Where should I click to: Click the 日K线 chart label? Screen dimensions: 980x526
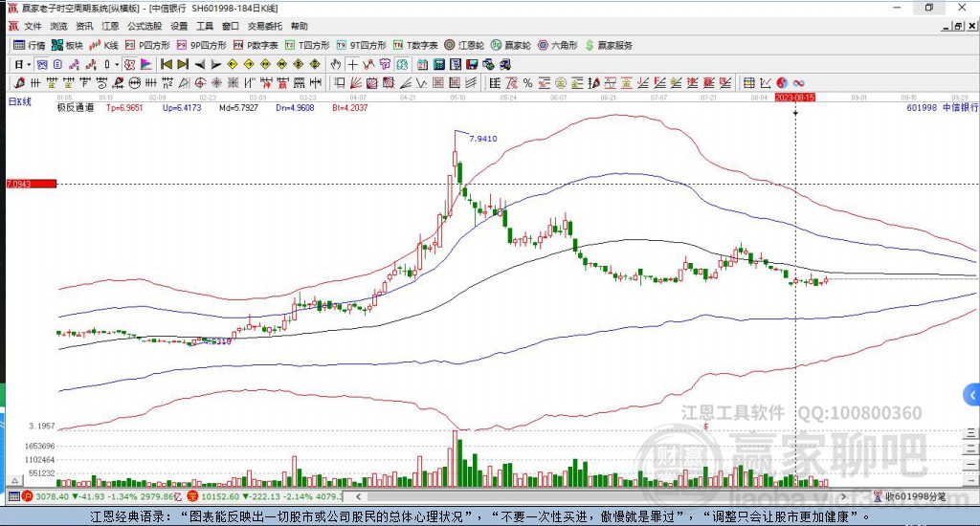[19, 101]
